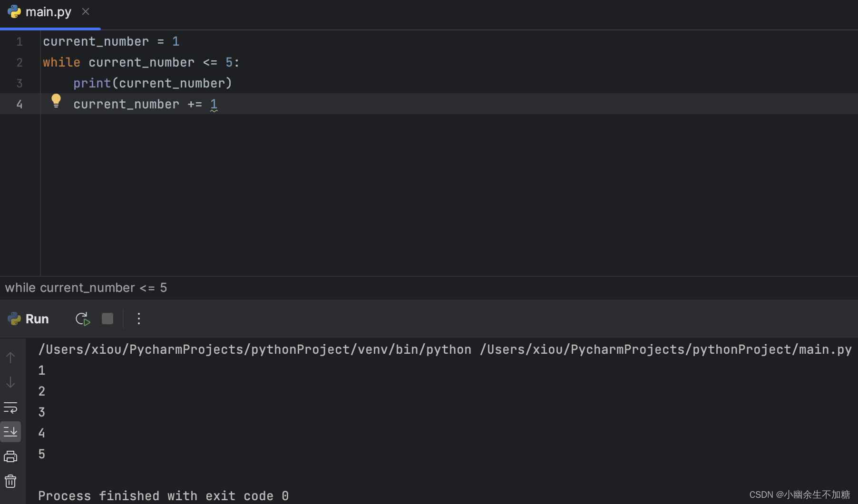858x504 pixels.
Task: Clear all console output with trash icon
Action: coord(10,482)
